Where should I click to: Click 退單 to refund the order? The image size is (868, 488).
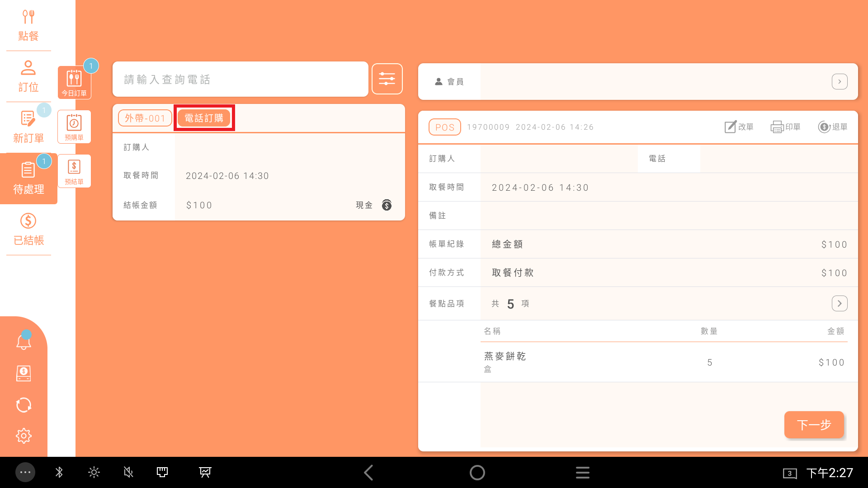(x=832, y=127)
